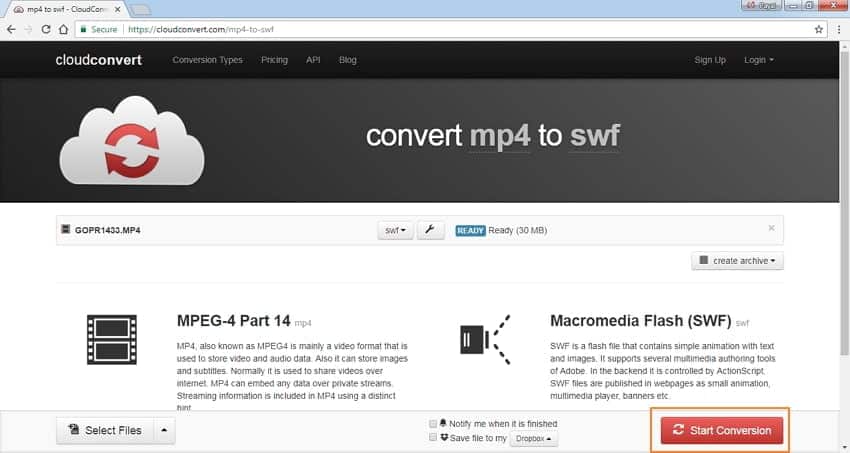850x453 pixels.
Task: Close the mp4 to swf tab
Action: click(117, 9)
